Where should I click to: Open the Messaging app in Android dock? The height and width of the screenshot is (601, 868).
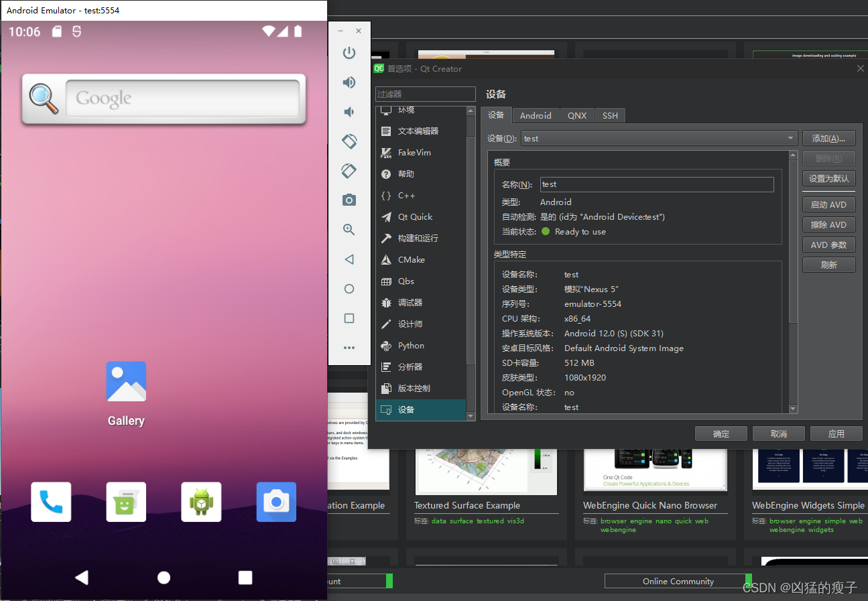(x=126, y=502)
